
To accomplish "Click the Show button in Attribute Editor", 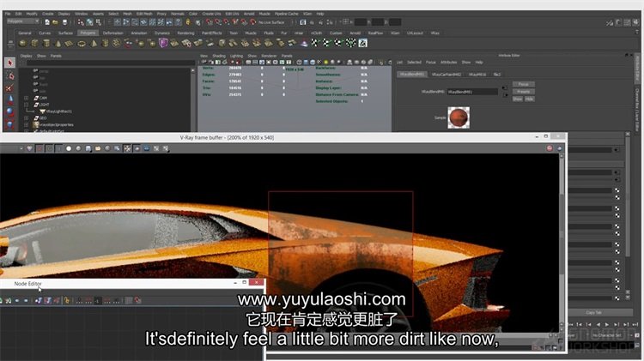I will [518, 99].
